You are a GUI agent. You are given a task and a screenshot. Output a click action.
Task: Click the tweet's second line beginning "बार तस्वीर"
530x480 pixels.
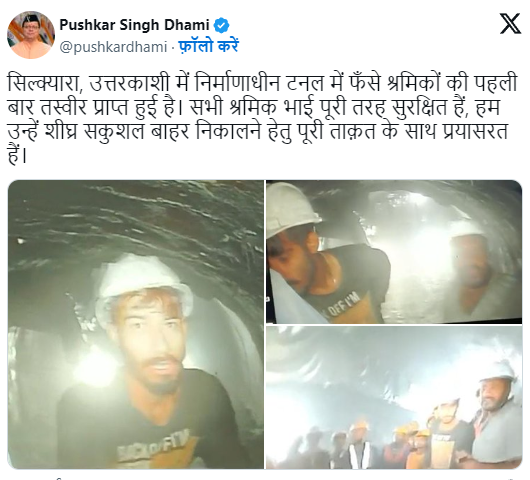[254, 107]
